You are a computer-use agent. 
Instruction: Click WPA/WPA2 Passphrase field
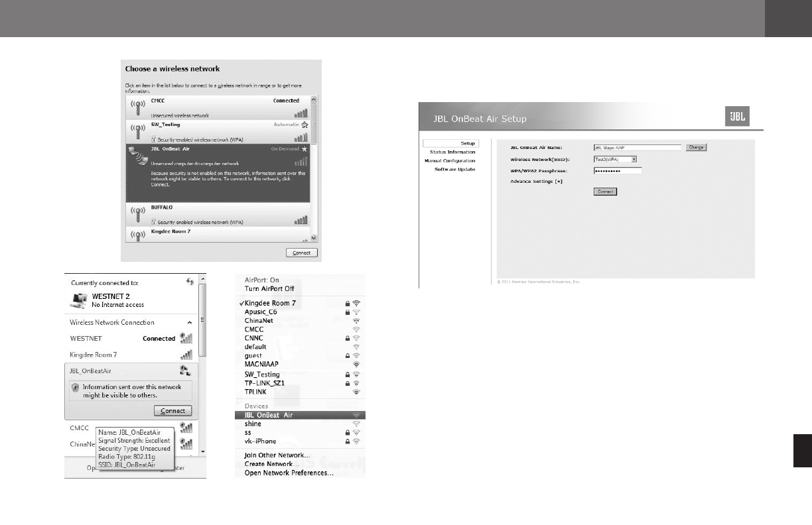coord(618,170)
